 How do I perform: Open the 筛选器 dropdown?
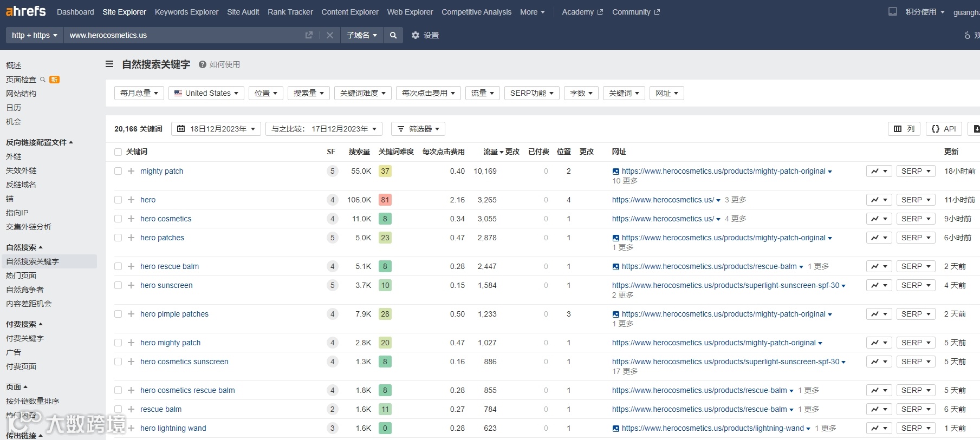pos(418,129)
